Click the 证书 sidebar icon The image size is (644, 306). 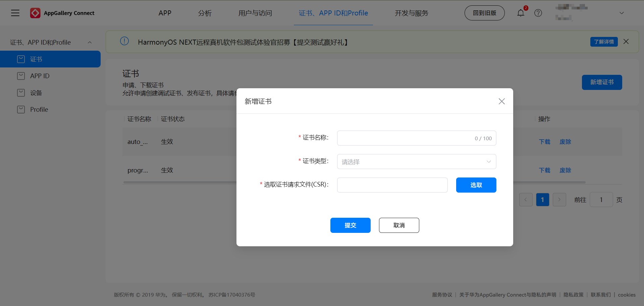click(21, 59)
